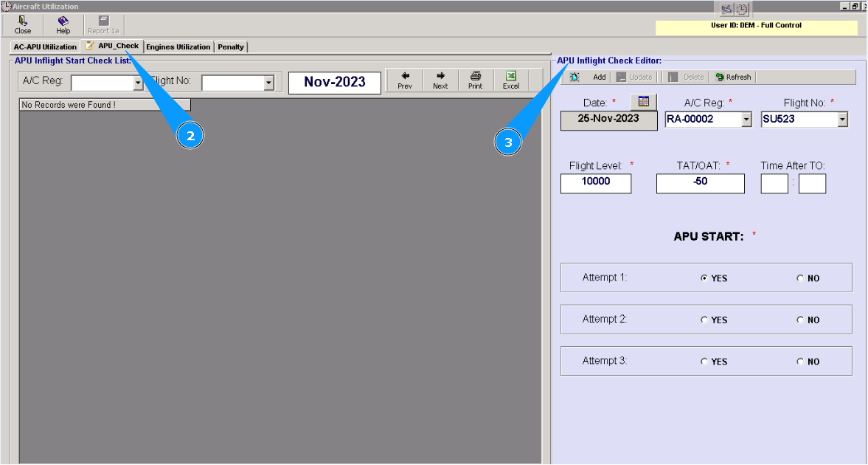Screen dimensions: 868x465
Task: Open the calendar date picker icon
Action: tap(643, 101)
